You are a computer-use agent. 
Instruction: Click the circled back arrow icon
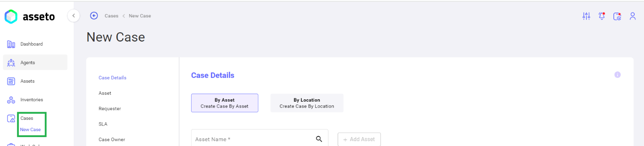tap(94, 16)
